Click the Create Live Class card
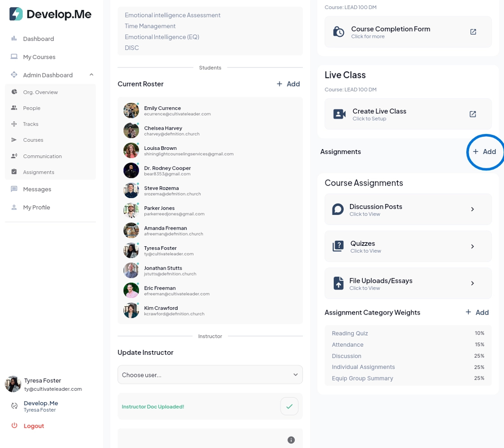The height and width of the screenshot is (448, 504). tap(408, 114)
